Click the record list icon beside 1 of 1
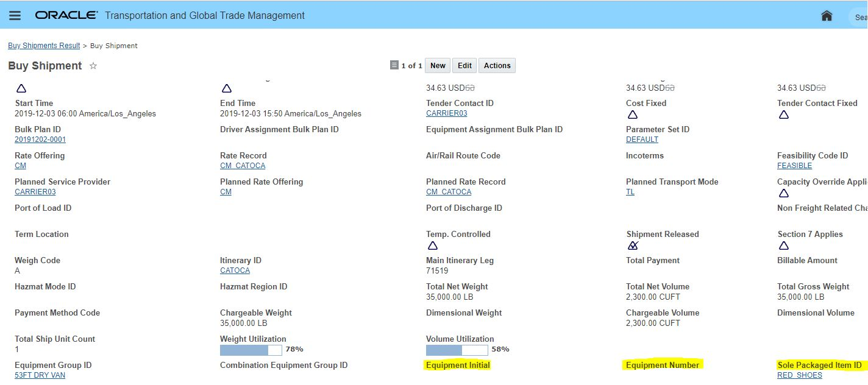This screenshot has height=385, width=868. click(394, 65)
